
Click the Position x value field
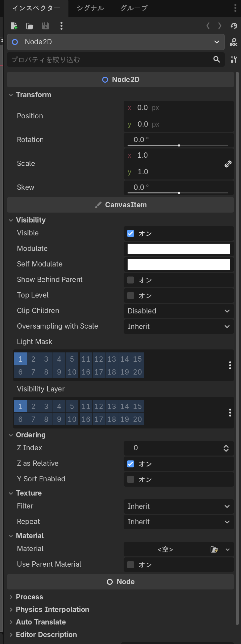tap(179, 108)
